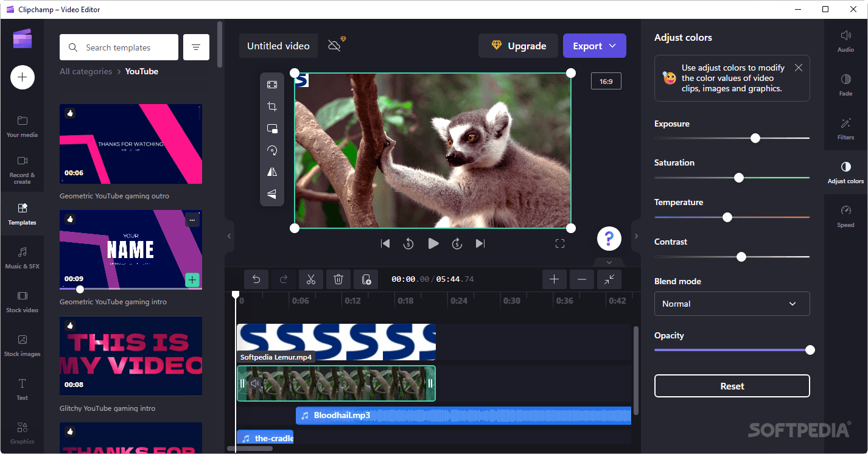Open the Filters panel
The width and height of the screenshot is (868, 454).
coord(845,128)
